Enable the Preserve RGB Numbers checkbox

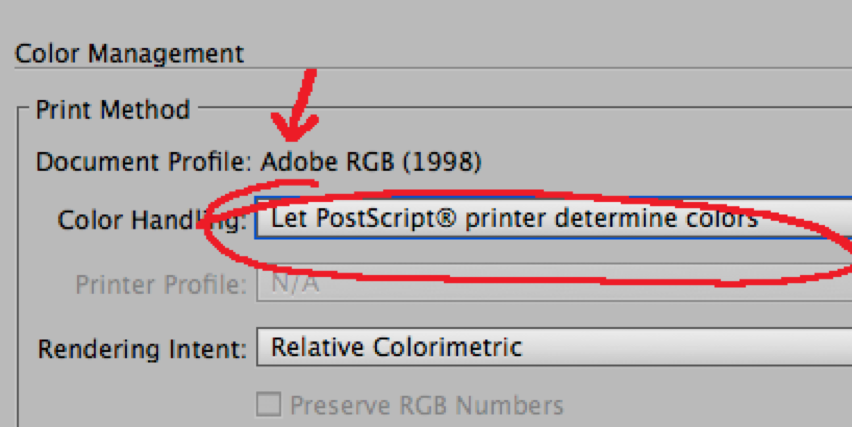point(268,405)
